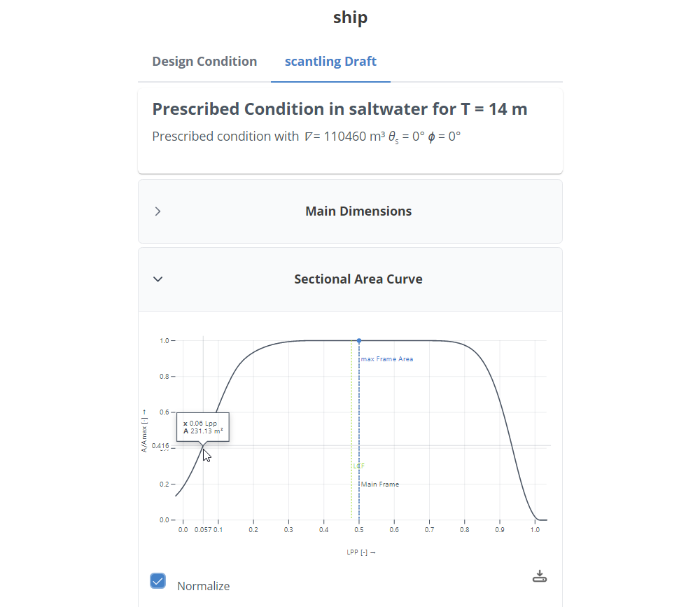The height and width of the screenshot is (607, 700).
Task: Click the tooltip showing A 231.13 m²
Action: pyautogui.click(x=203, y=426)
